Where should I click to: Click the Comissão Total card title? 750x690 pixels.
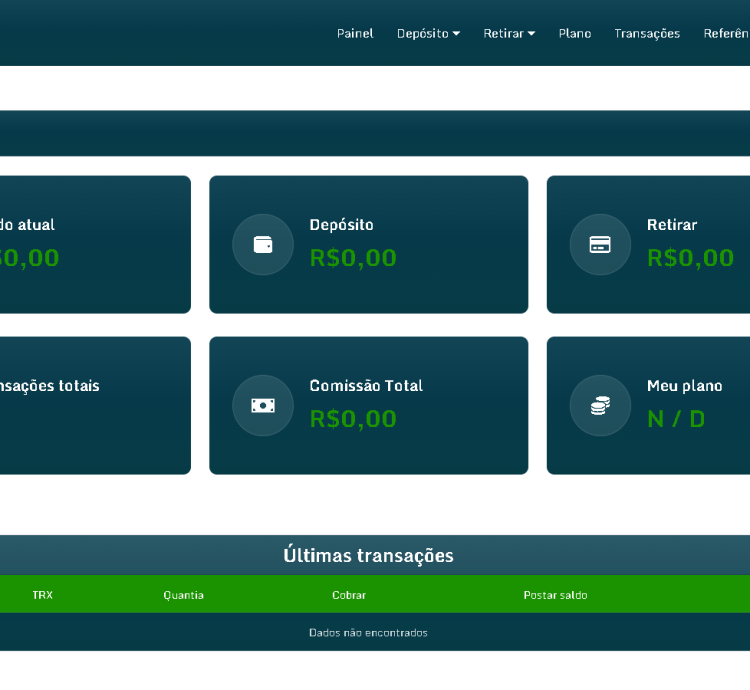(x=366, y=385)
